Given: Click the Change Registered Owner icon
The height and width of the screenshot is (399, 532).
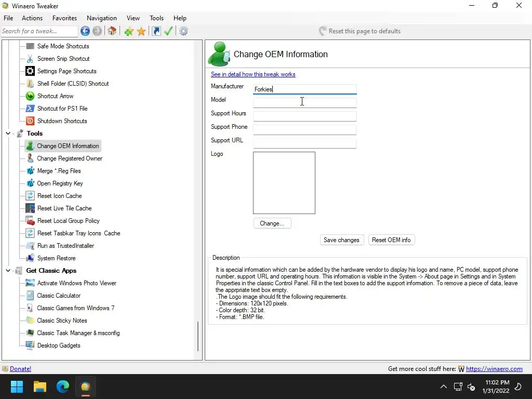Looking at the screenshot, I should pos(30,158).
